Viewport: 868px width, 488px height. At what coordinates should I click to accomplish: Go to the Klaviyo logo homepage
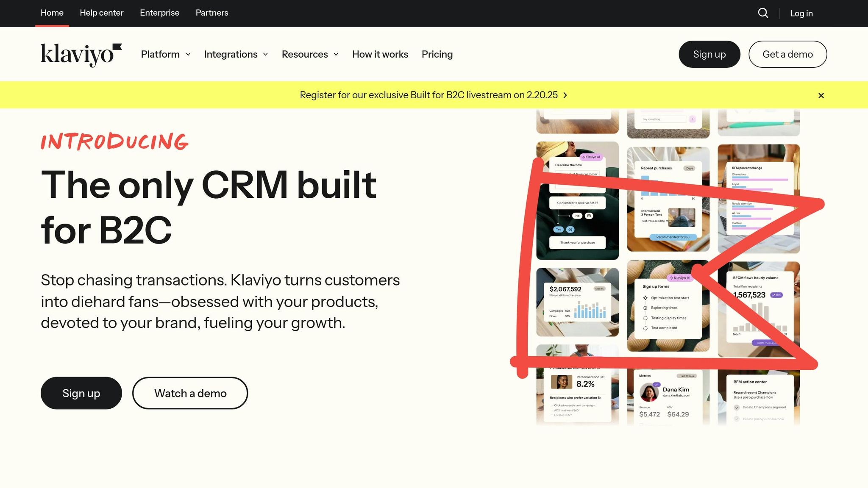point(81,55)
